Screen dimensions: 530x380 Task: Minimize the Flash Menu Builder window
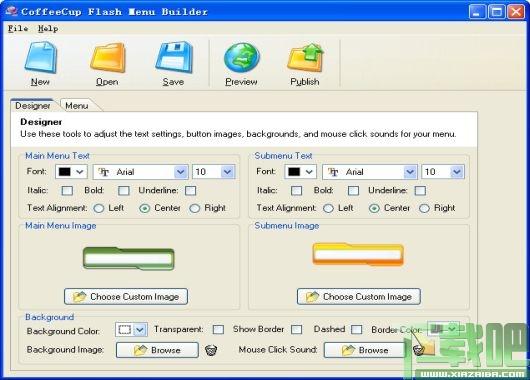477,12
